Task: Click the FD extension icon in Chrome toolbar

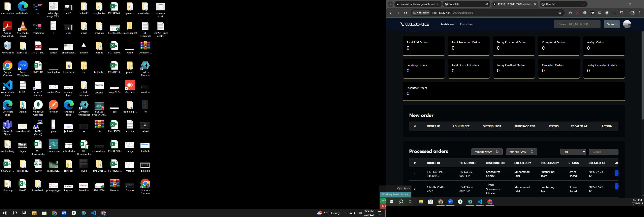Action: point(592,13)
